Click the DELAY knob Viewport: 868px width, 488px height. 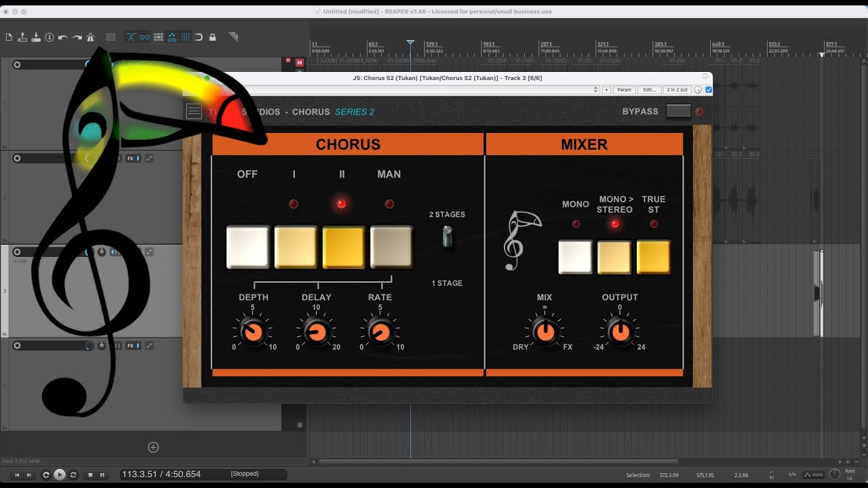[316, 332]
